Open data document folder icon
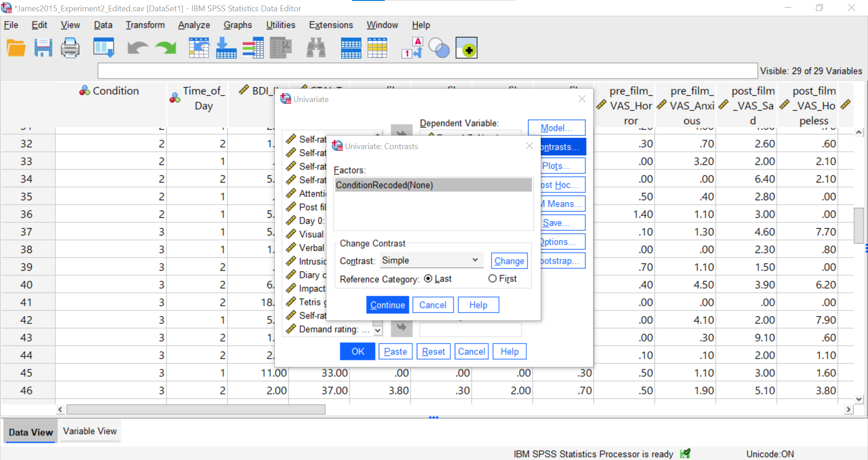The image size is (868, 460). tap(16, 48)
